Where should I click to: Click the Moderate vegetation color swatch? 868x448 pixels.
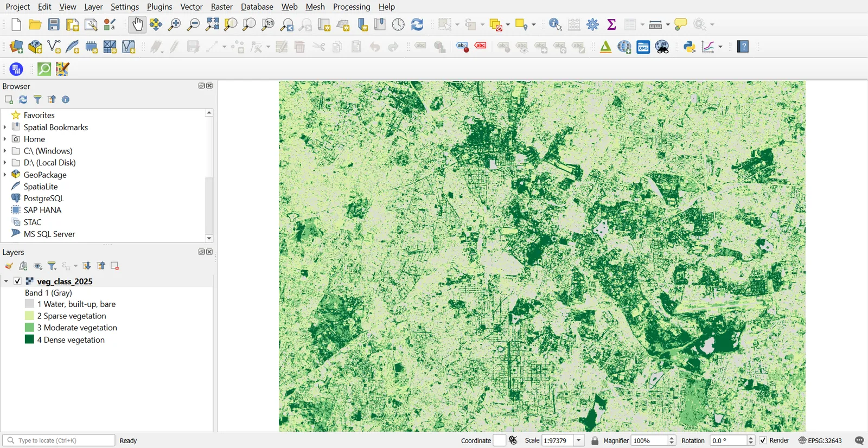click(29, 328)
